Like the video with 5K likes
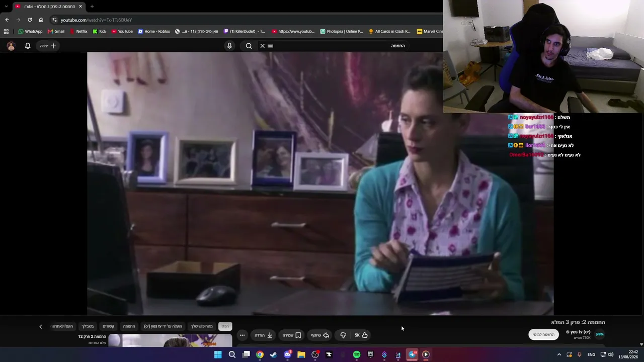Image resolution: width=644 pixels, height=362 pixels. [x=361, y=335]
